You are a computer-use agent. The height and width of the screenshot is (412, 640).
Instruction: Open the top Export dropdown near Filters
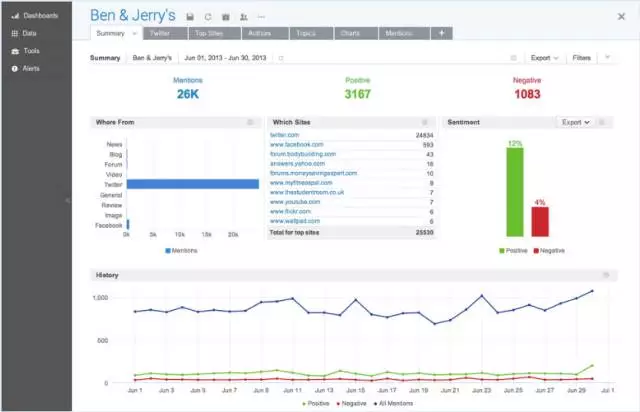click(x=544, y=58)
